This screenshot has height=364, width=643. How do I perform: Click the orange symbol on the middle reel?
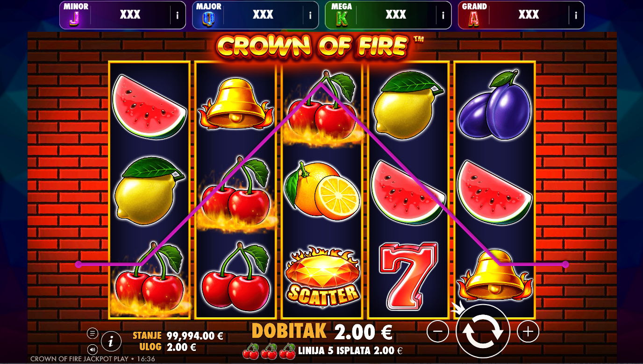point(321,189)
